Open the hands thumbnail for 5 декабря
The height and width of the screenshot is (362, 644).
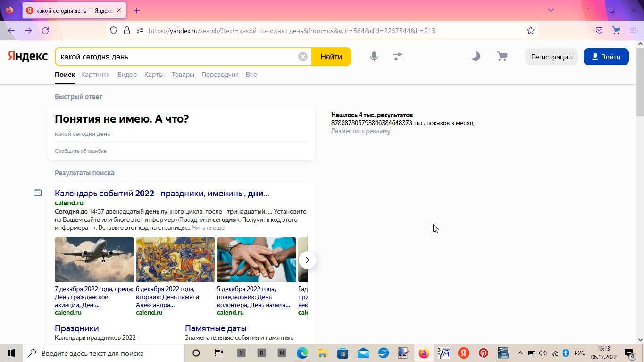pyautogui.click(x=257, y=260)
